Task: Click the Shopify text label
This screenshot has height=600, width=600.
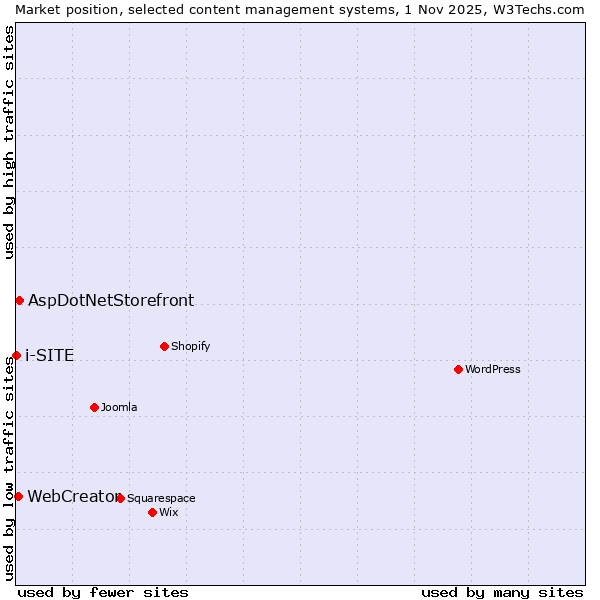Action: [190, 346]
